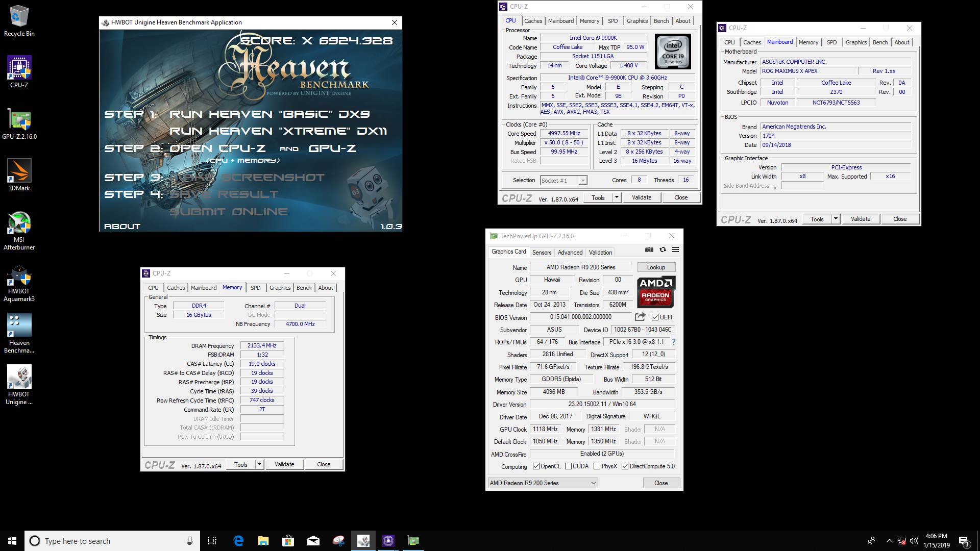
Task: Open the Validation tab in GPU-Z
Action: 600,253
